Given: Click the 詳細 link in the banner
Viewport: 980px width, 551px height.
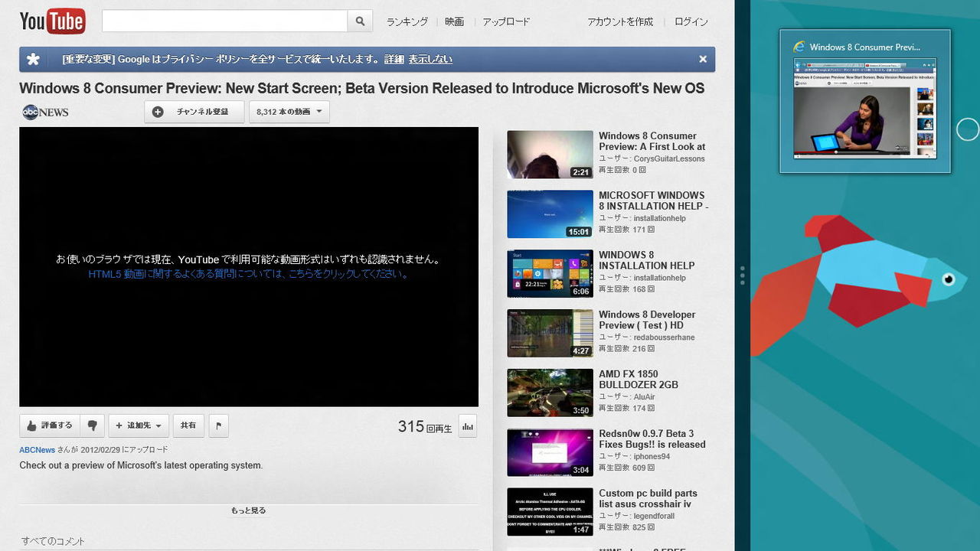Looking at the screenshot, I should pyautogui.click(x=394, y=59).
